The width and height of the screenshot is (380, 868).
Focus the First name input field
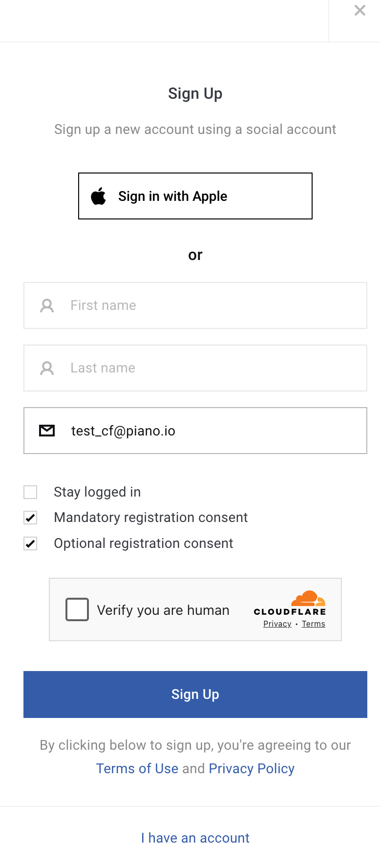click(195, 305)
